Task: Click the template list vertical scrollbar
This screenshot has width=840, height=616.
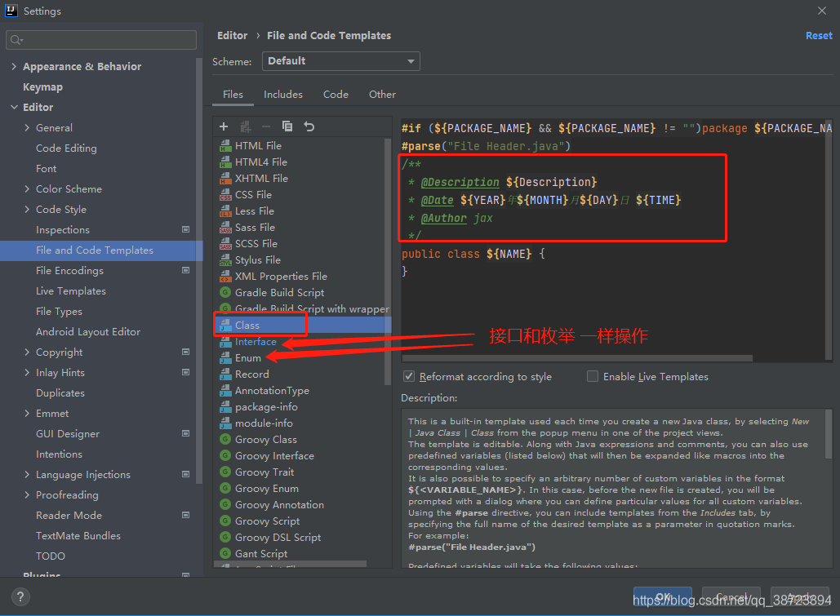Action: pos(387,261)
